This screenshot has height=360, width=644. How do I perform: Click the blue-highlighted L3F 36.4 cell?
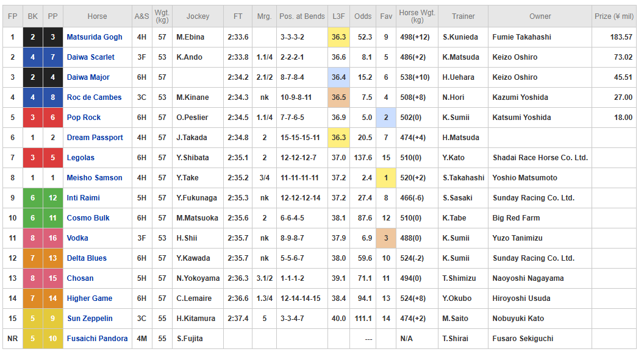pyautogui.click(x=339, y=77)
